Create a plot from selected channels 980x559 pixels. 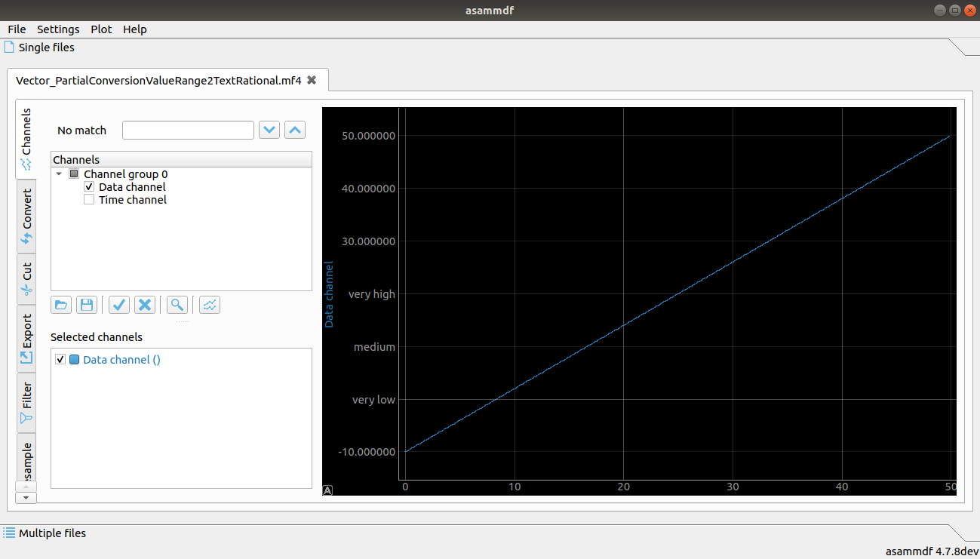pos(209,305)
